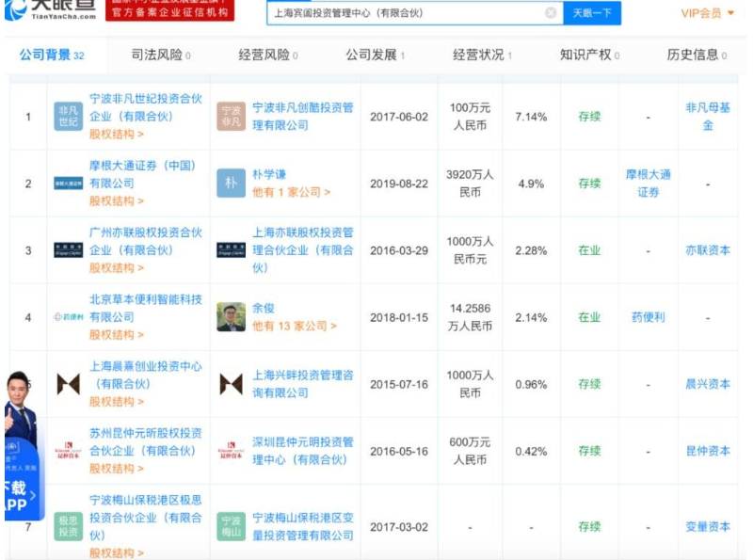Switch to the 公司背景 tab
Viewport: 753px width, 560px height.
[x=52, y=56]
